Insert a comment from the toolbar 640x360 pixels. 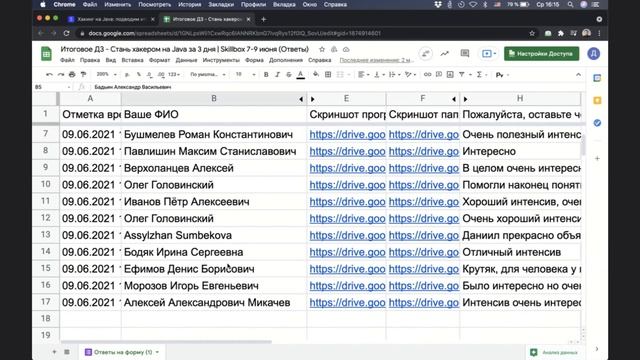(x=439, y=75)
